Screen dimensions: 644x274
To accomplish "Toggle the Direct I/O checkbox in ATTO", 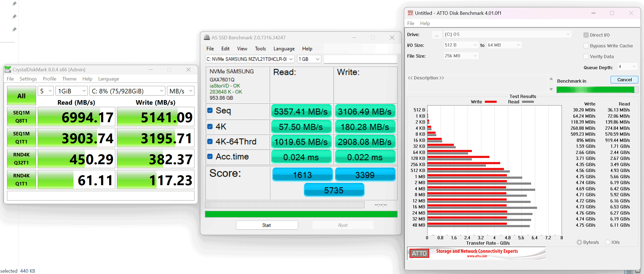I will coord(586,35).
